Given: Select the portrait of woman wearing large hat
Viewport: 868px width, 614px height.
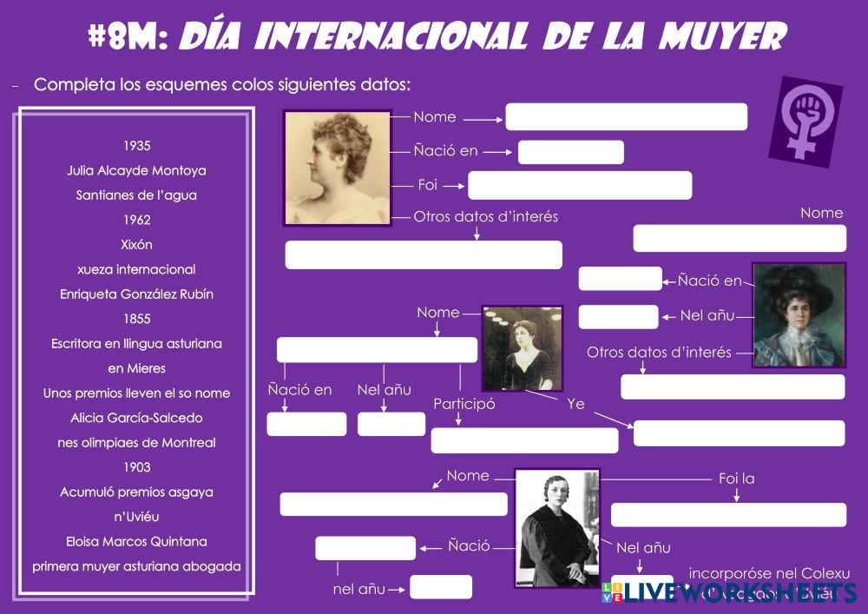Looking at the screenshot, I should [x=799, y=315].
